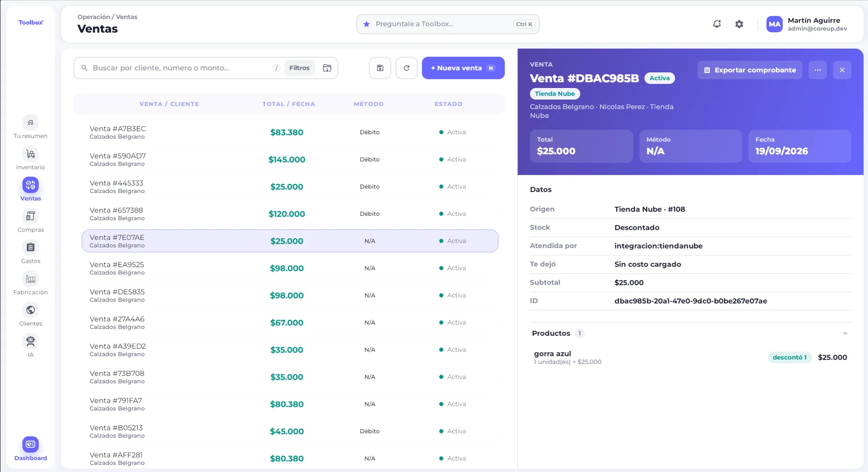868x472 pixels.
Task: Open the Dashboard icon at the bottom of the sidebar
Action: 30,444
